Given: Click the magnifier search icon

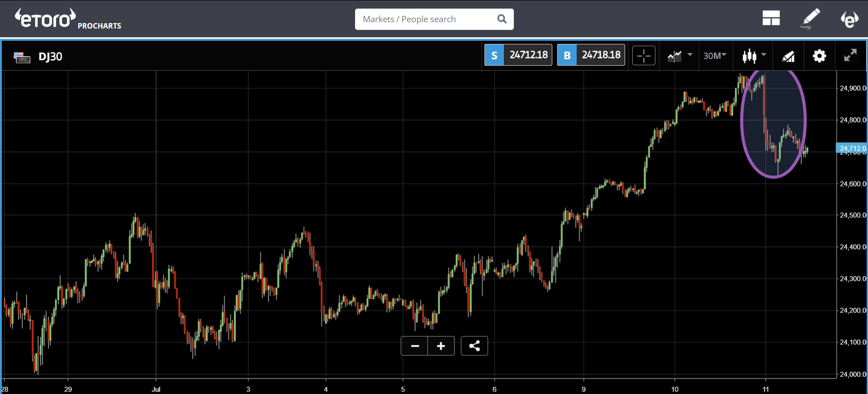Looking at the screenshot, I should tap(502, 19).
